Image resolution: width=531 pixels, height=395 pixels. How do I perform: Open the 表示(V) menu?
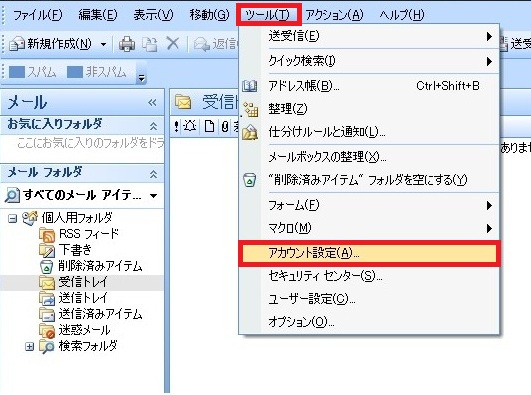[x=153, y=15]
